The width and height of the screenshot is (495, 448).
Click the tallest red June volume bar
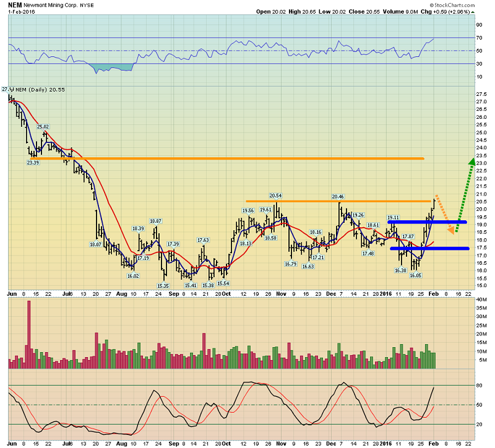tap(28, 335)
